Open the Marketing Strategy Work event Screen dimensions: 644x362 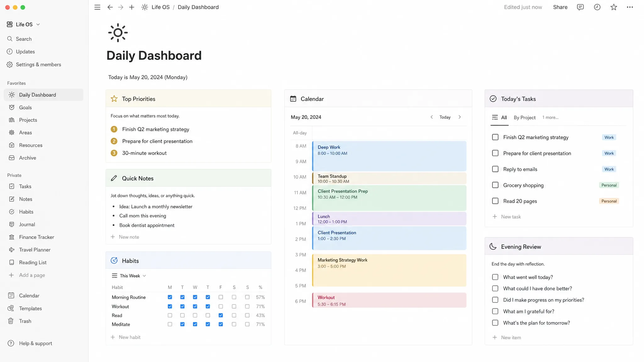(389, 270)
